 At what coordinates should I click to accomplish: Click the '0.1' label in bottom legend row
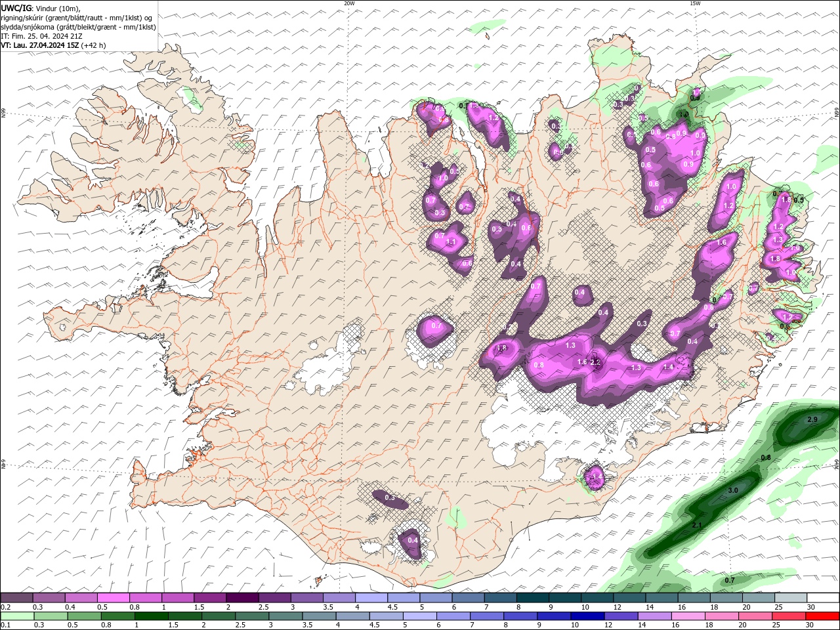click(x=6, y=625)
